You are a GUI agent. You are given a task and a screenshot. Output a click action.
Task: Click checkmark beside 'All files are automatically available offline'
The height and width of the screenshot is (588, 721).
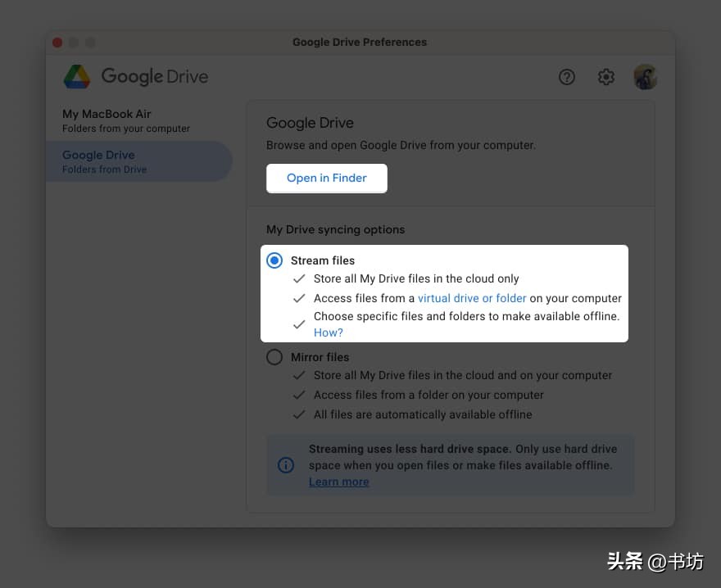pos(299,414)
